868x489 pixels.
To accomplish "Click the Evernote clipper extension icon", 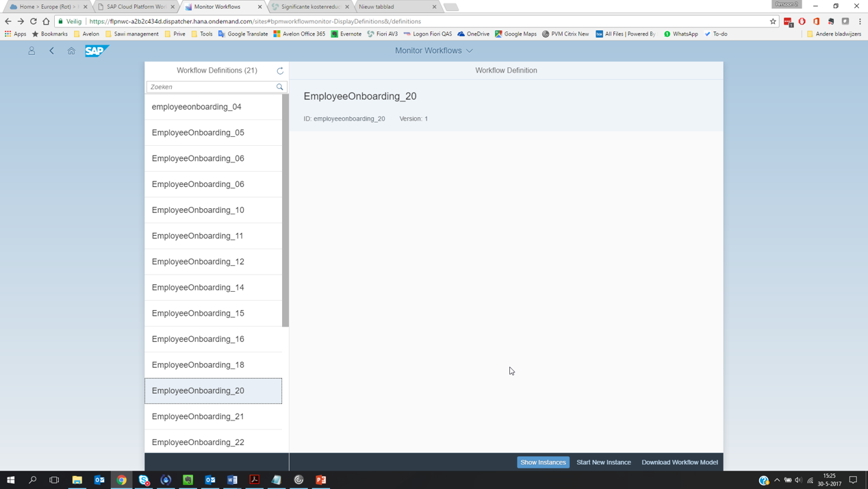I will tap(831, 22).
